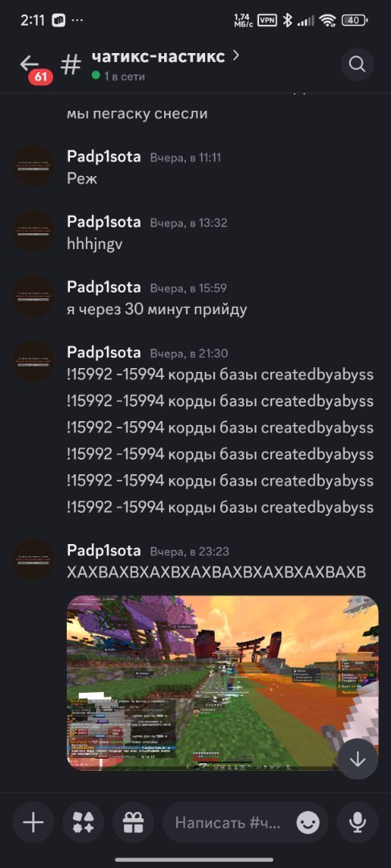Jump to latest messages with the down arrow

(358, 759)
